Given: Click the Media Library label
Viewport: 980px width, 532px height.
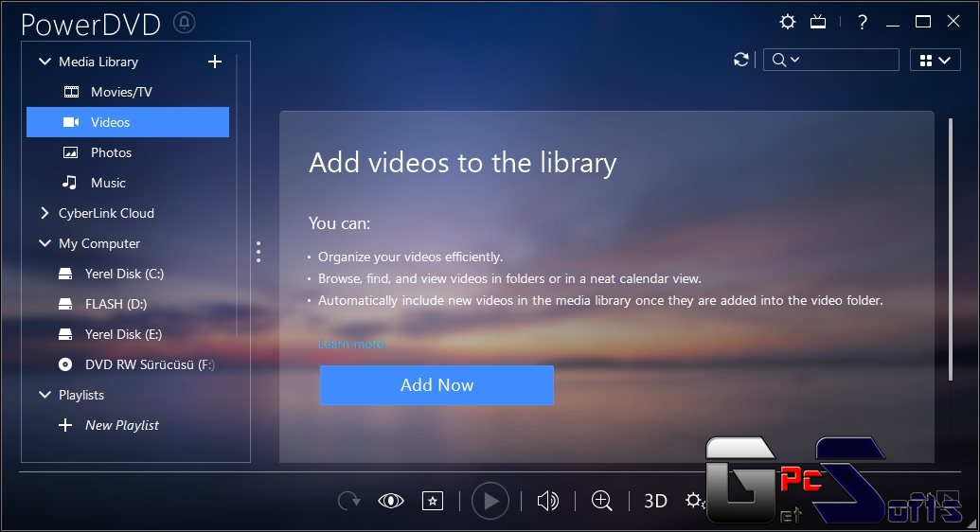Looking at the screenshot, I should point(98,62).
